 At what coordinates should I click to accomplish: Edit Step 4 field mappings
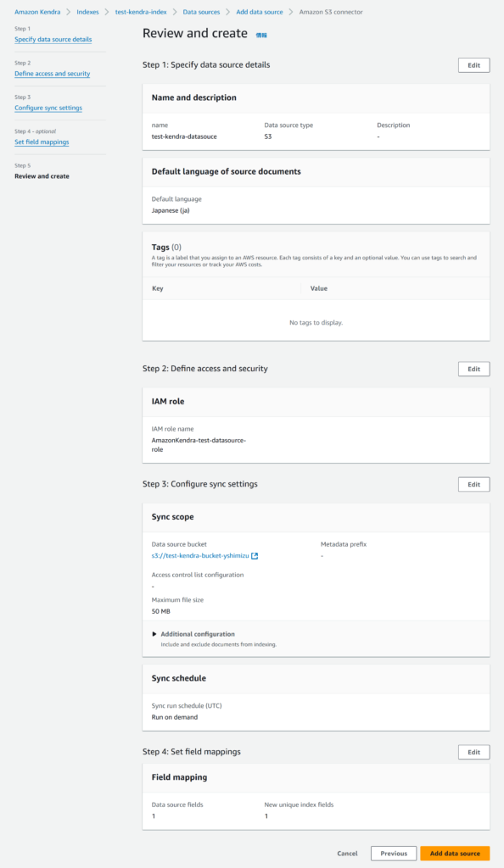473,753
